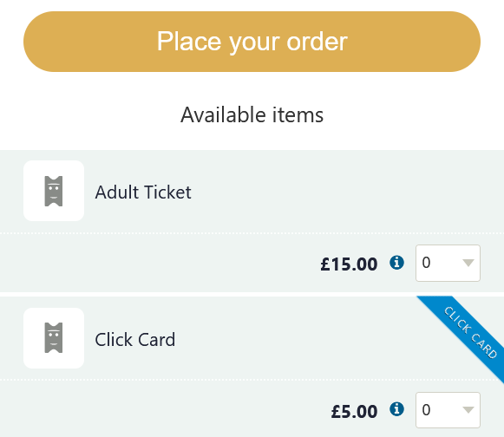
Task: Click the zero value in Adult Ticket selector
Action: pyautogui.click(x=426, y=263)
